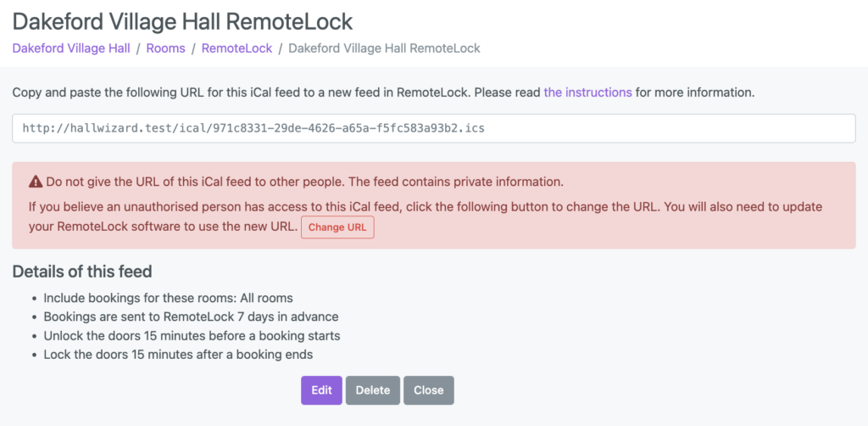Click the grey Close button
Viewport: 868px width, 426px height.
429,390
